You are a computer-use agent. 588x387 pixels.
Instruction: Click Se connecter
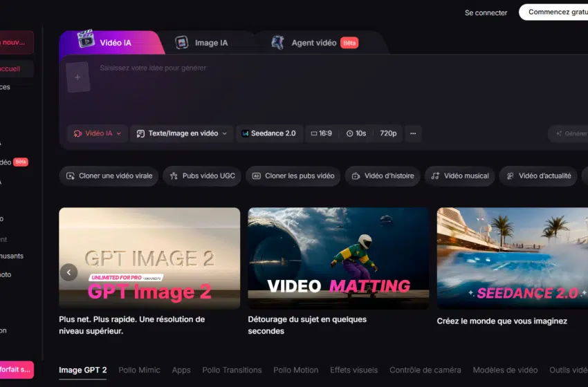coord(486,12)
